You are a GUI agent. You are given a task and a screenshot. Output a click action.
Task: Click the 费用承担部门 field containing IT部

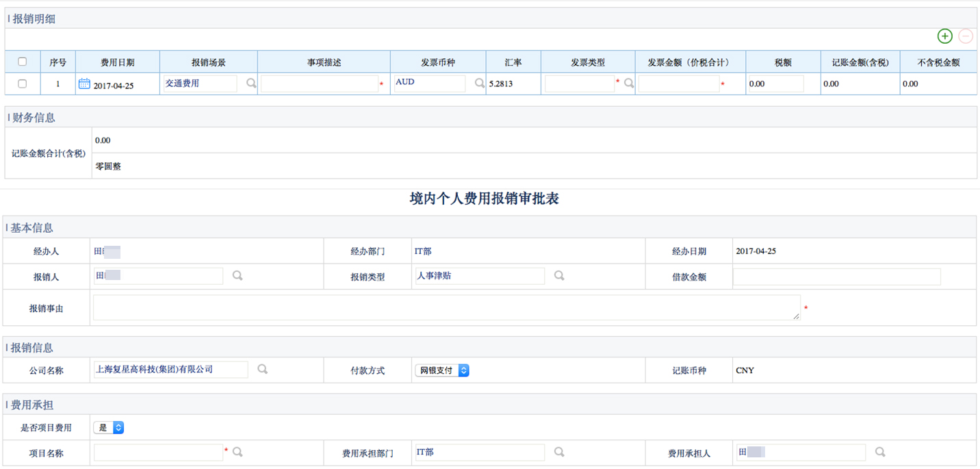(x=480, y=453)
